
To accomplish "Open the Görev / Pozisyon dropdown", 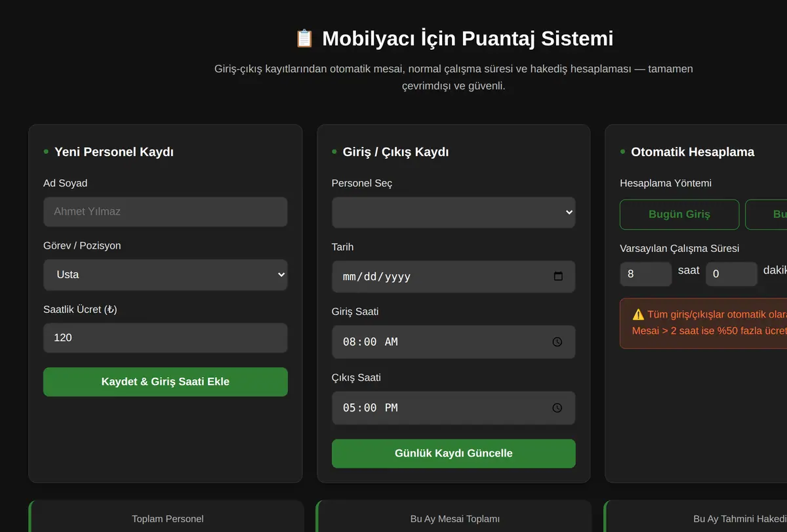I will click(165, 274).
